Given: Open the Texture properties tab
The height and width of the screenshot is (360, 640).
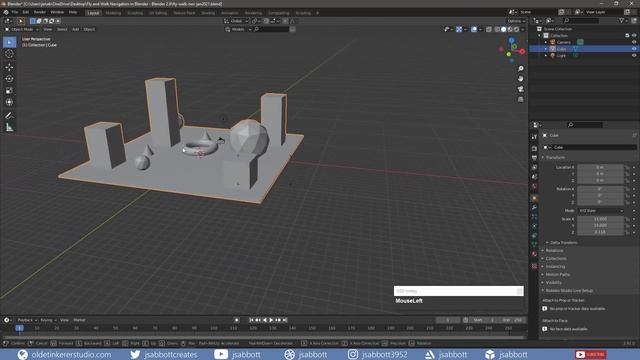Looking at the screenshot, I should (534, 266).
